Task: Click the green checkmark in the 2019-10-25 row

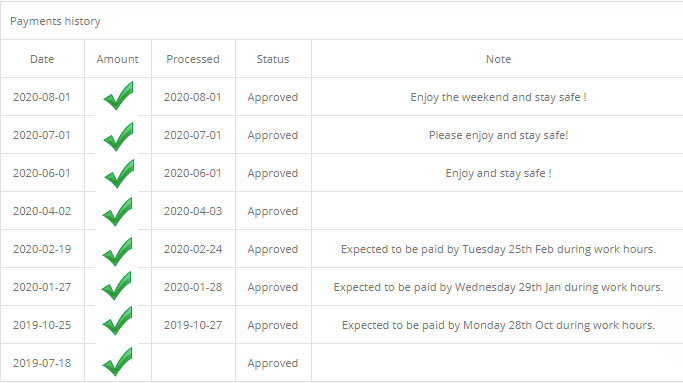Action: [117, 321]
